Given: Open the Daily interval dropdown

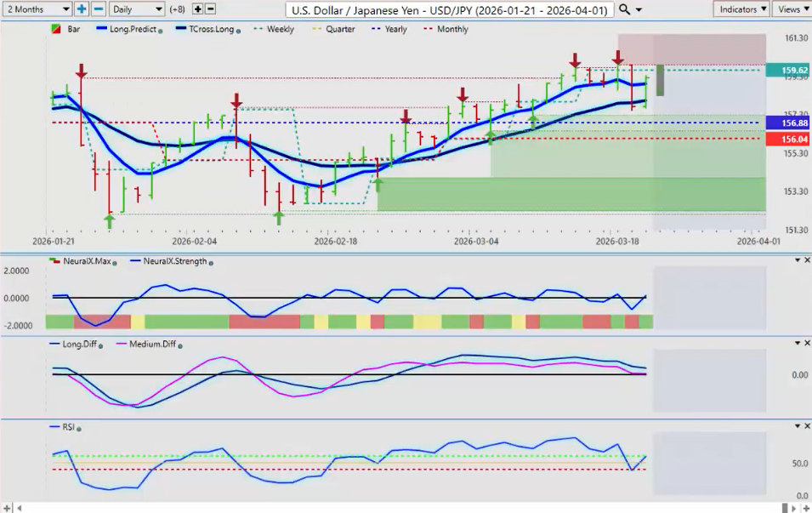Looking at the screenshot, I should (136, 9).
